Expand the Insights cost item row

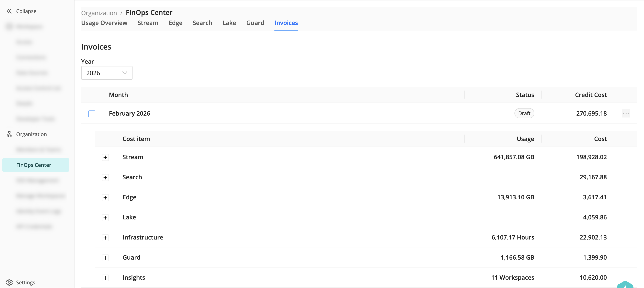point(105,278)
